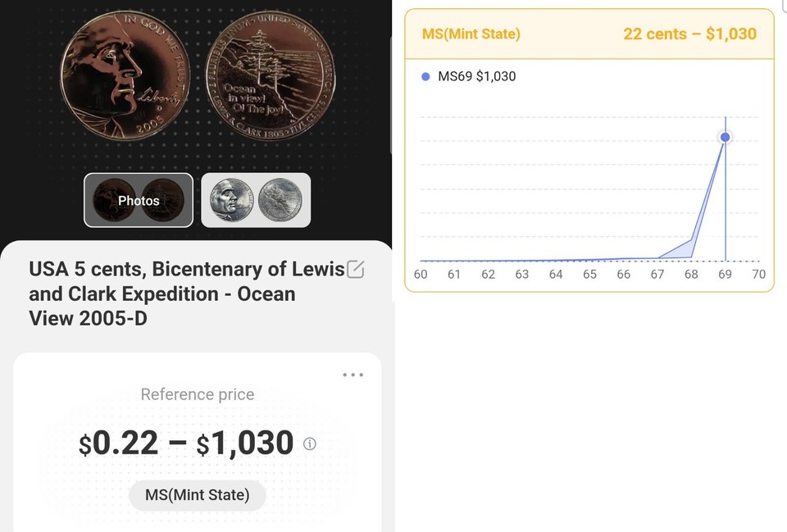View the stock coin images thumbnail
This screenshot has height=532, width=787.
[256, 199]
